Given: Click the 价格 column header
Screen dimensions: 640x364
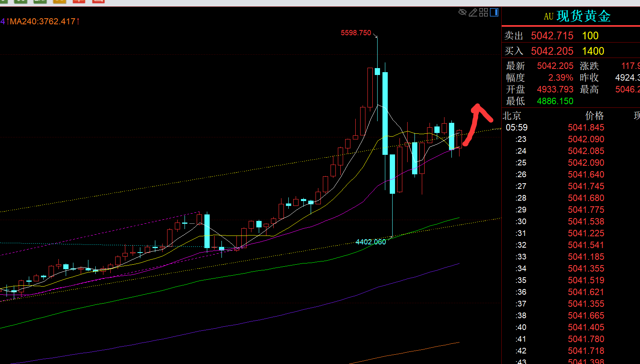Looking at the screenshot, I should click(x=595, y=116).
